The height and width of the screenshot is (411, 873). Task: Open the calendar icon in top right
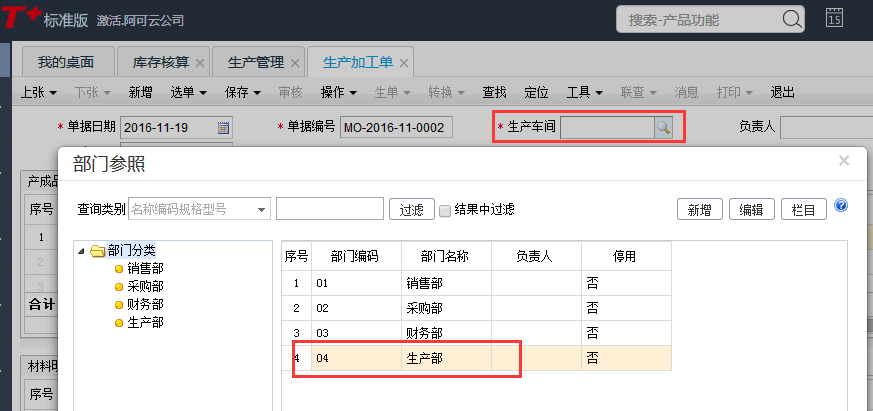click(834, 18)
